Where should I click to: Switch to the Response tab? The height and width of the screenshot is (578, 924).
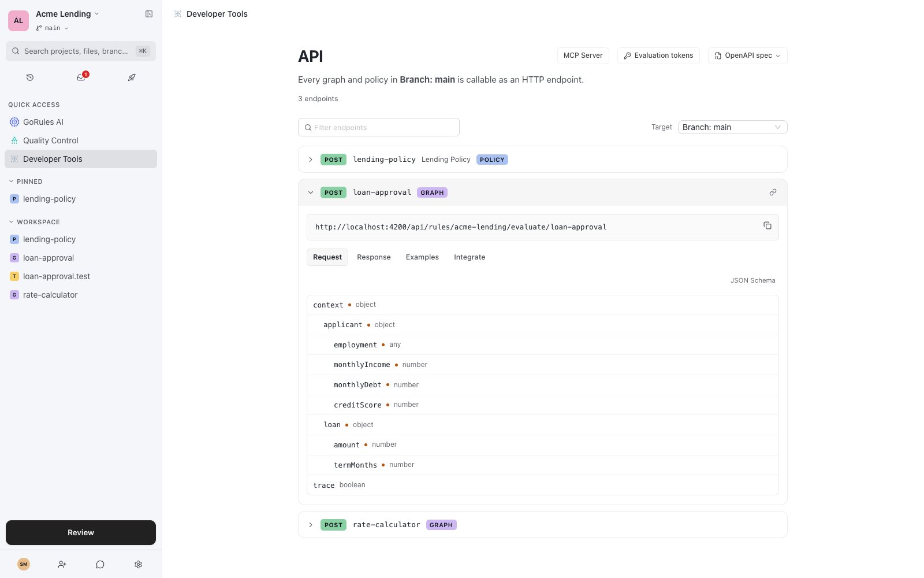click(374, 257)
